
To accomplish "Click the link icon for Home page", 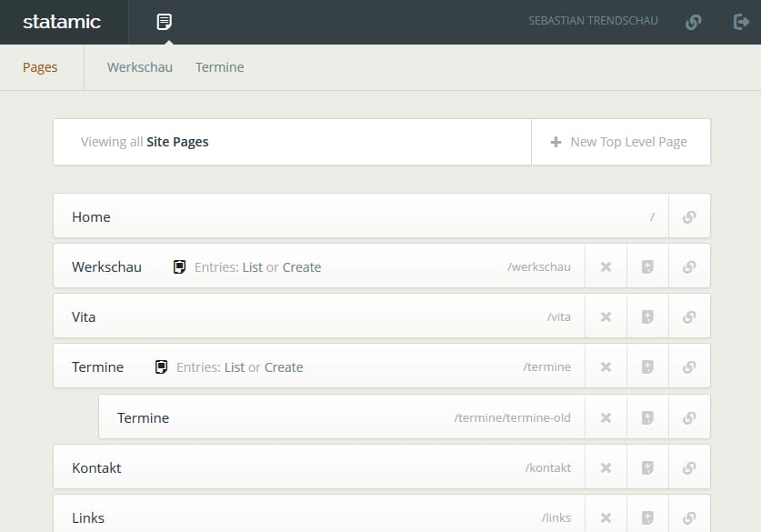I will tap(689, 217).
